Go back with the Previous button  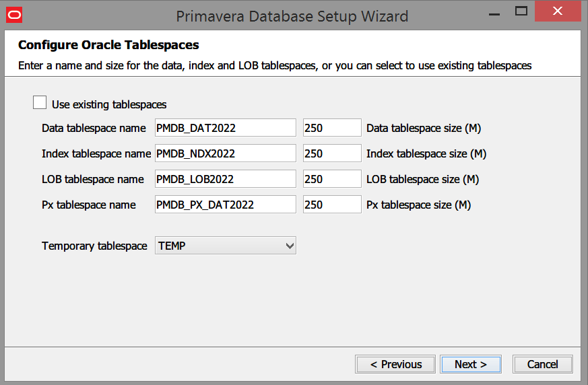(395, 364)
